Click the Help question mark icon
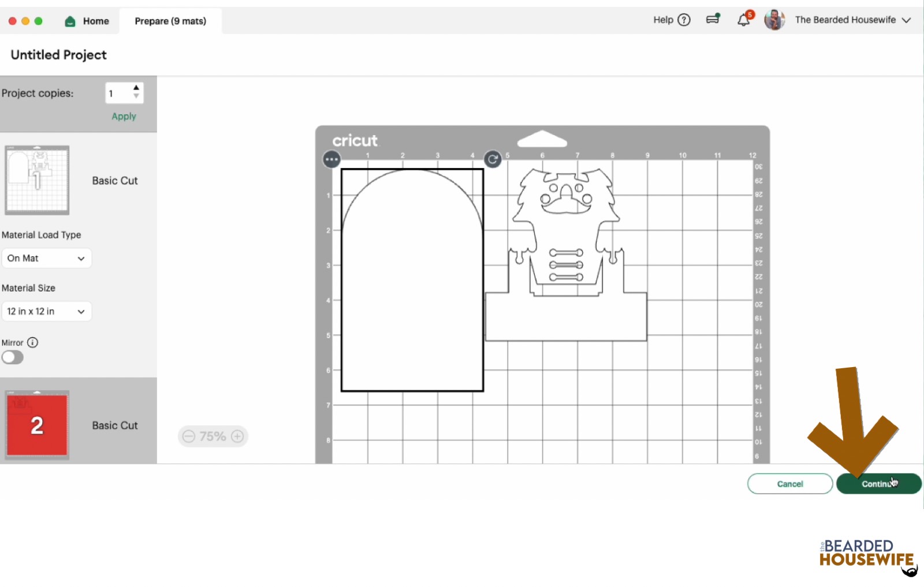This screenshot has height=587, width=924. tap(684, 20)
